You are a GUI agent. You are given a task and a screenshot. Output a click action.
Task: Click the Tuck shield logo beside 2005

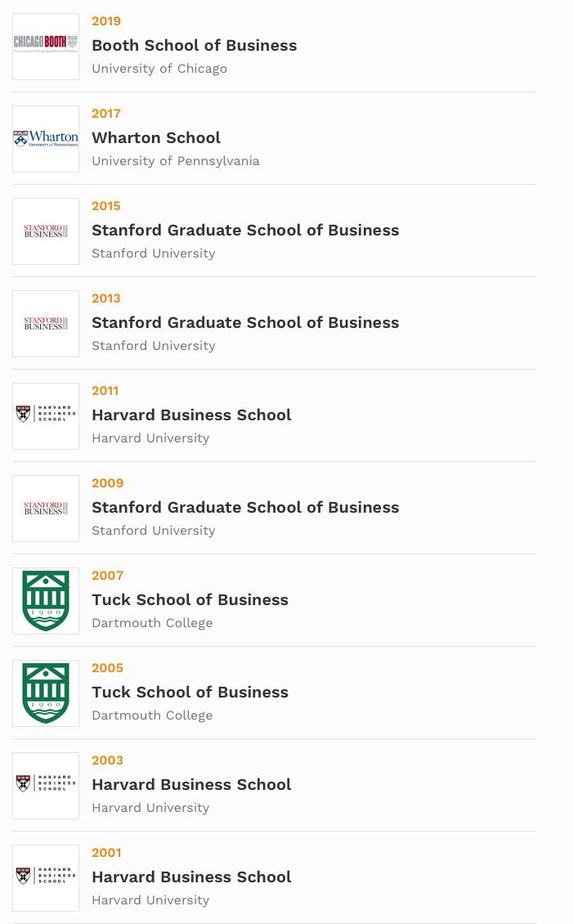coord(46,693)
